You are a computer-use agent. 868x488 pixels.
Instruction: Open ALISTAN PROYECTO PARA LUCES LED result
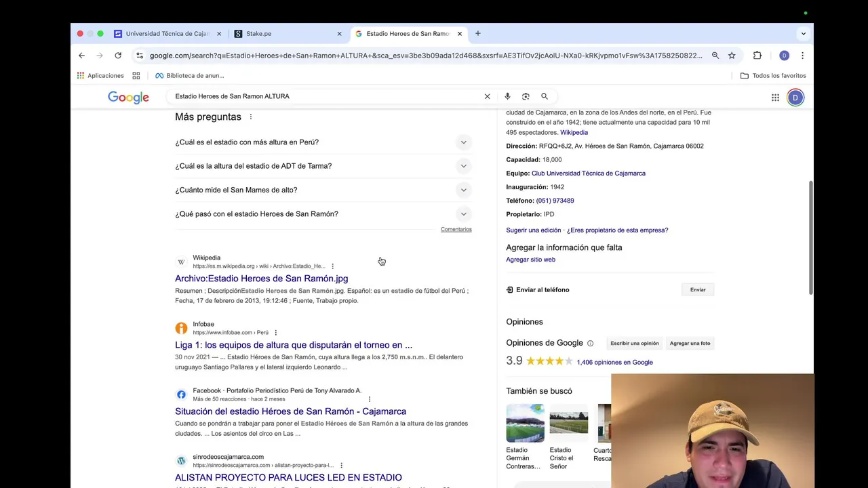coord(288,478)
